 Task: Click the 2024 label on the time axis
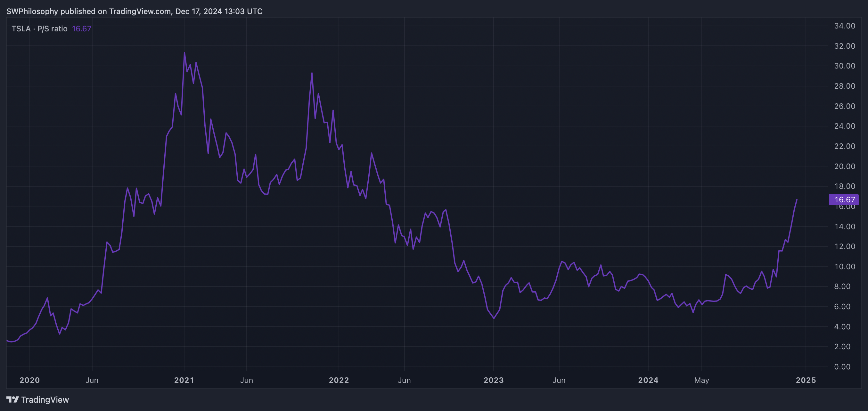pyautogui.click(x=648, y=380)
